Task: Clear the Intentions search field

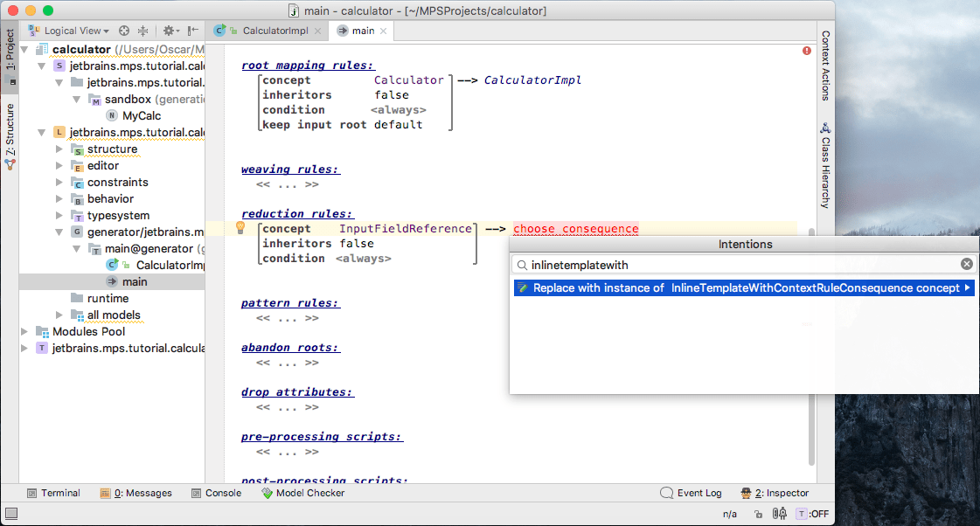Action: (x=966, y=264)
